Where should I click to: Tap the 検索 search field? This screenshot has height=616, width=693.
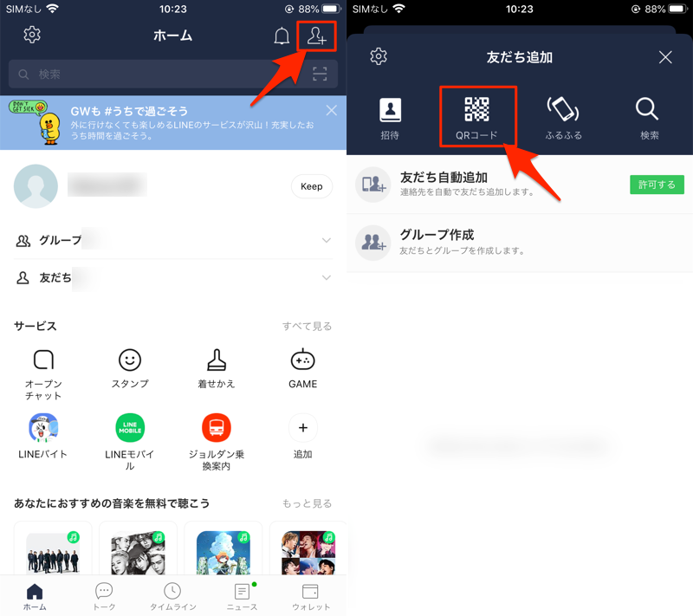(x=156, y=75)
